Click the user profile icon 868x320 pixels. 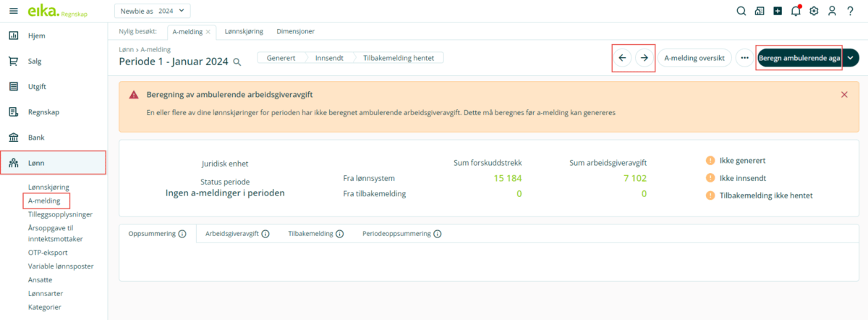(832, 11)
